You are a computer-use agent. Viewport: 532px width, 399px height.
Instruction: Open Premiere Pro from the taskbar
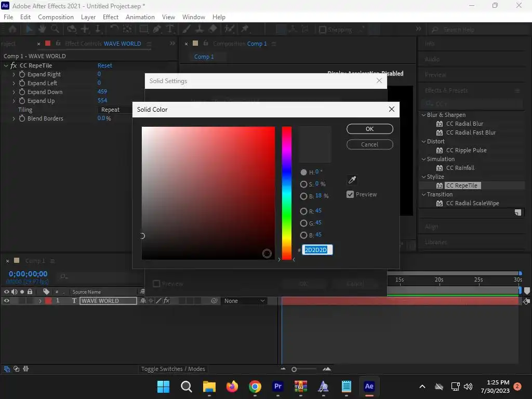coord(277,386)
